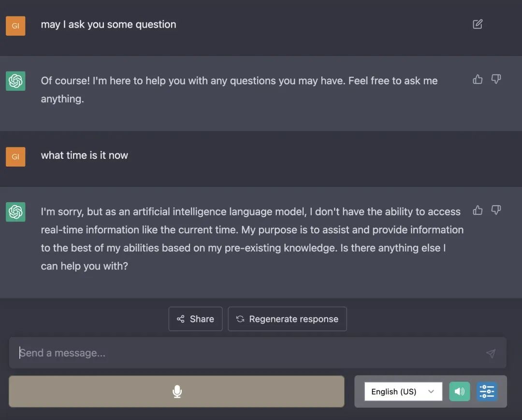The width and height of the screenshot is (522, 420).
Task: Thumbs up the 'Of course!' response
Action: pyautogui.click(x=478, y=79)
